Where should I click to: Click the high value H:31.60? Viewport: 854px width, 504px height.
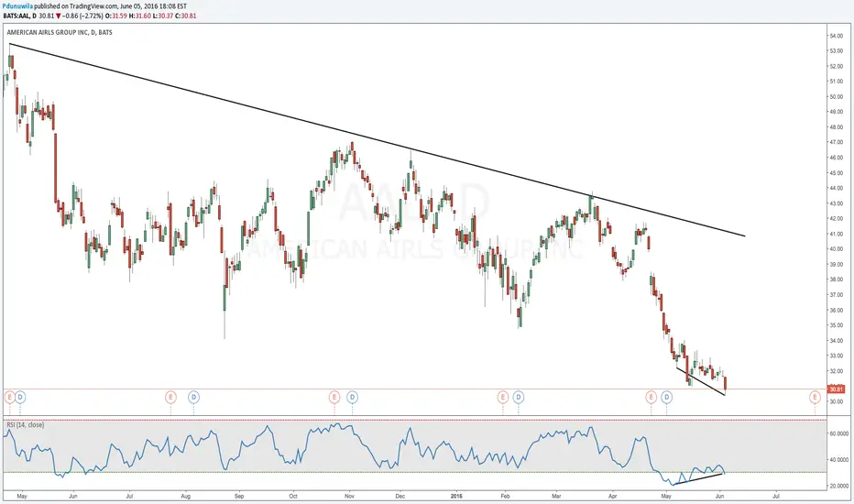point(140,16)
